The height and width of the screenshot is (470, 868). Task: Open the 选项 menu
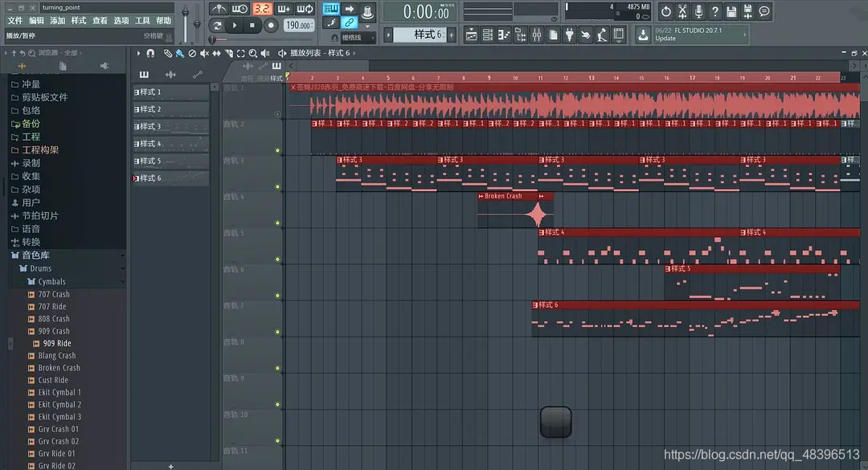(121, 20)
